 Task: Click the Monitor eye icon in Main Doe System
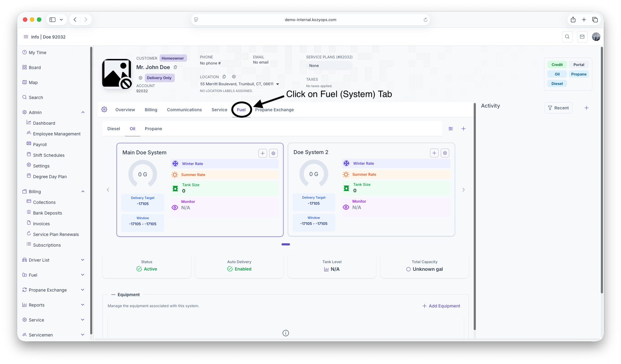point(175,208)
